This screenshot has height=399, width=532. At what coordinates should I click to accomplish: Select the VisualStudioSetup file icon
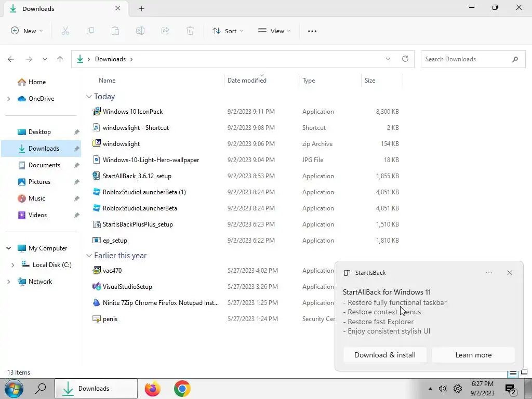(96, 286)
